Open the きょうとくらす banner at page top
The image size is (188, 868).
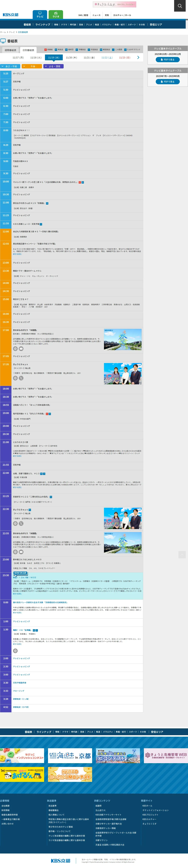coord(115,4)
